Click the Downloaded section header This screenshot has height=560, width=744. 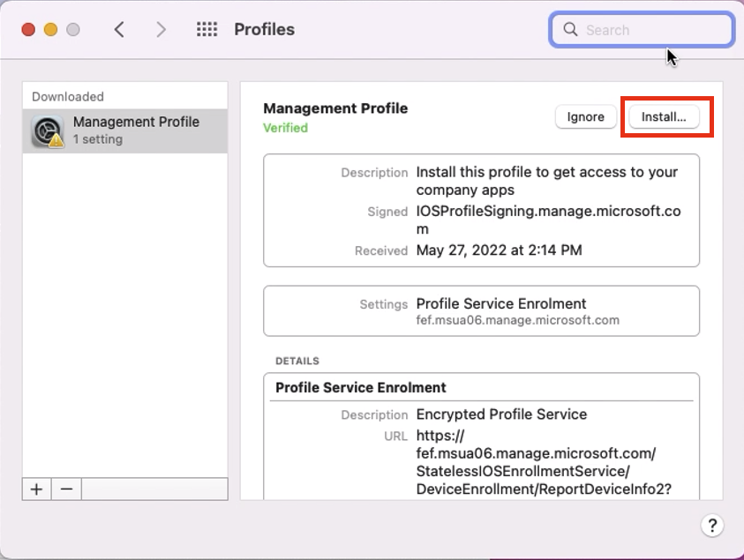tap(68, 97)
